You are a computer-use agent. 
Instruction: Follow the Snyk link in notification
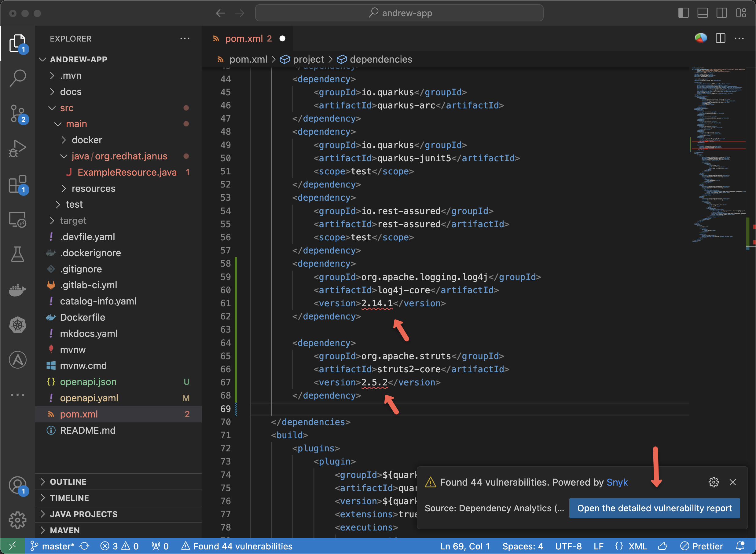(x=617, y=482)
